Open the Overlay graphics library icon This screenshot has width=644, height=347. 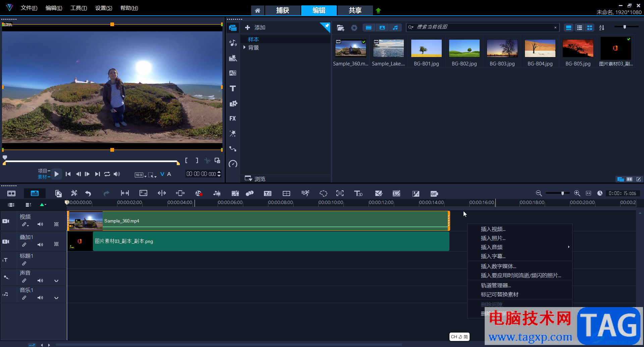point(233,103)
